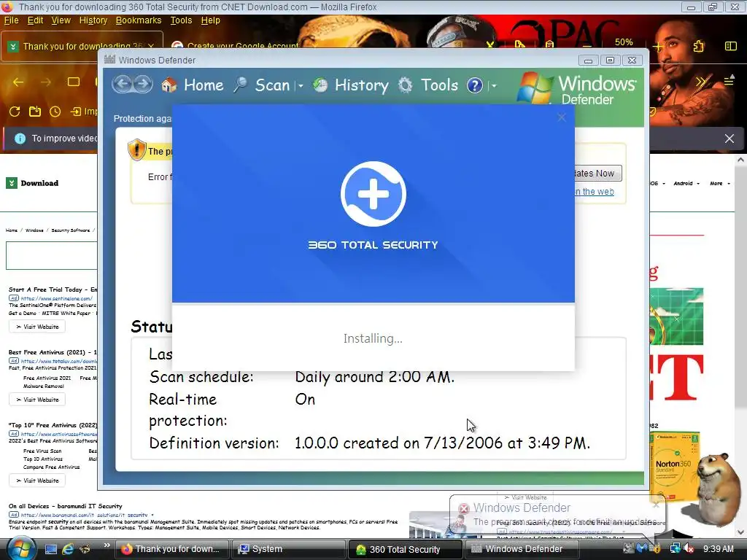
Task: Launch Internet Explorer from quick launch
Action: click(x=68, y=549)
